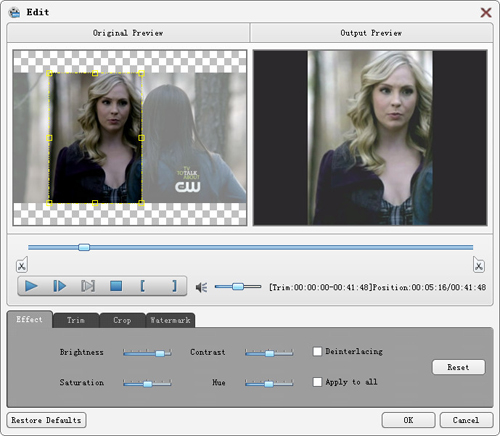Open the Watermark tab

click(170, 320)
